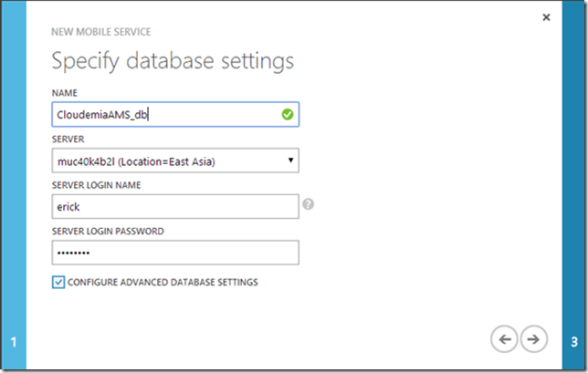Click the help question mark icon
Viewport: 588px width, 373px height.
click(309, 204)
